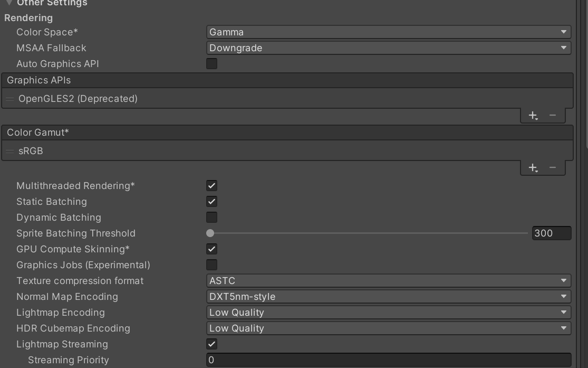This screenshot has height=368, width=588.
Task: Enable Auto Graphics API checkbox
Action: click(x=211, y=63)
